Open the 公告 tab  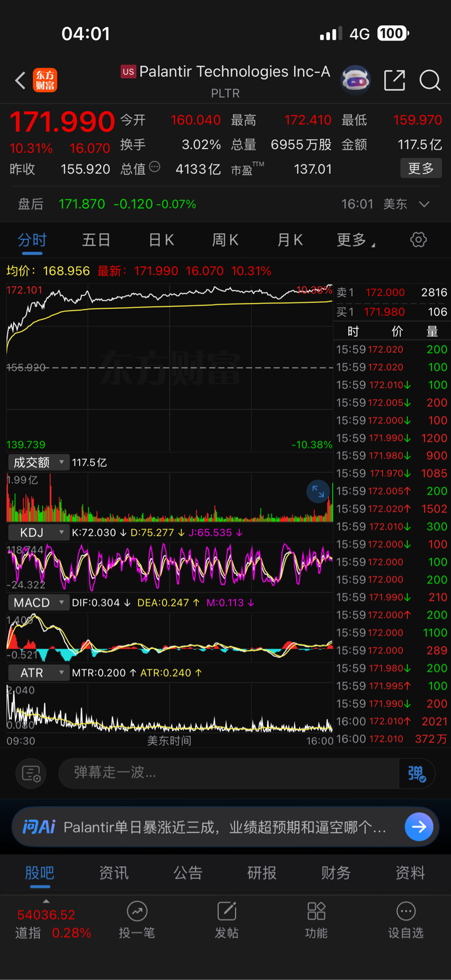pyautogui.click(x=188, y=873)
